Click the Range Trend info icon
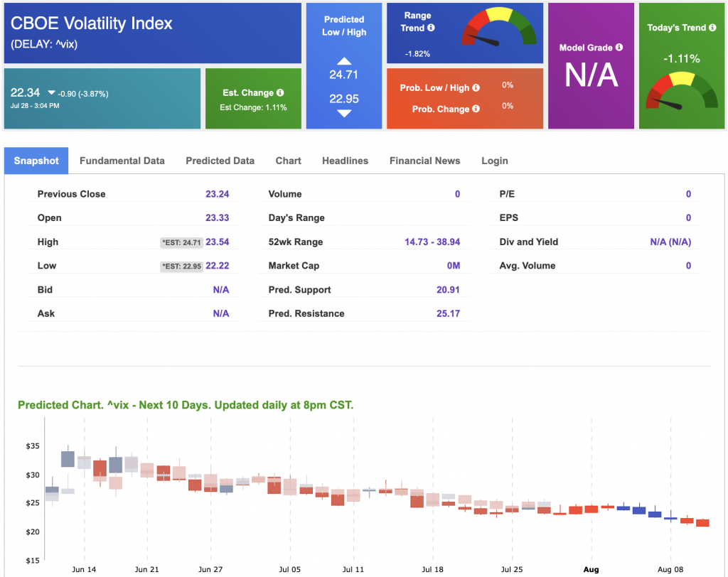728x577 pixels. click(x=431, y=28)
